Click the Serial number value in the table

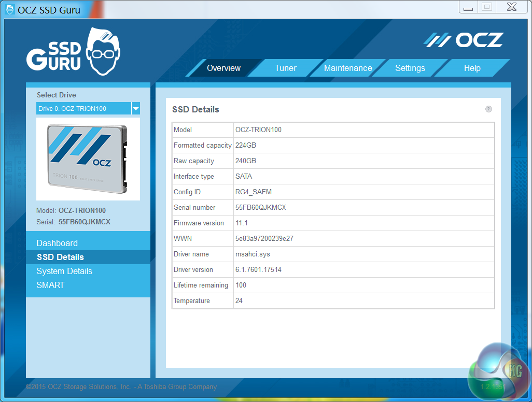(x=261, y=207)
